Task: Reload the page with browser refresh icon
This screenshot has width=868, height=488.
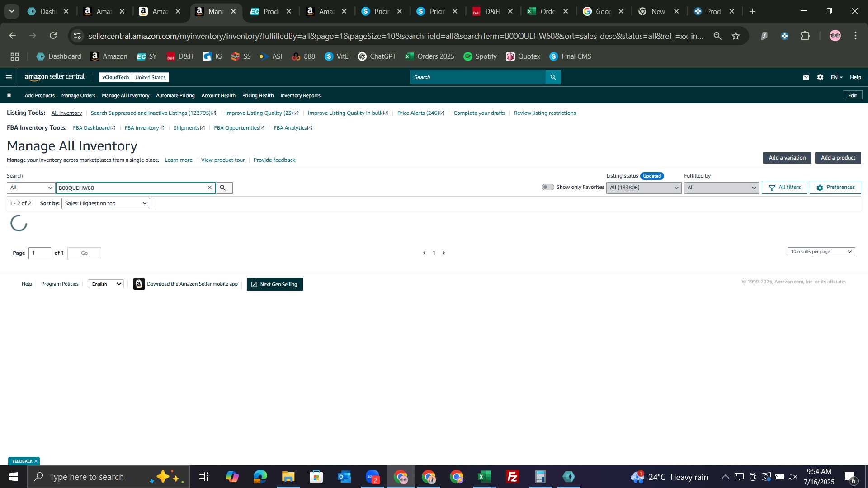Action: click(53, 36)
